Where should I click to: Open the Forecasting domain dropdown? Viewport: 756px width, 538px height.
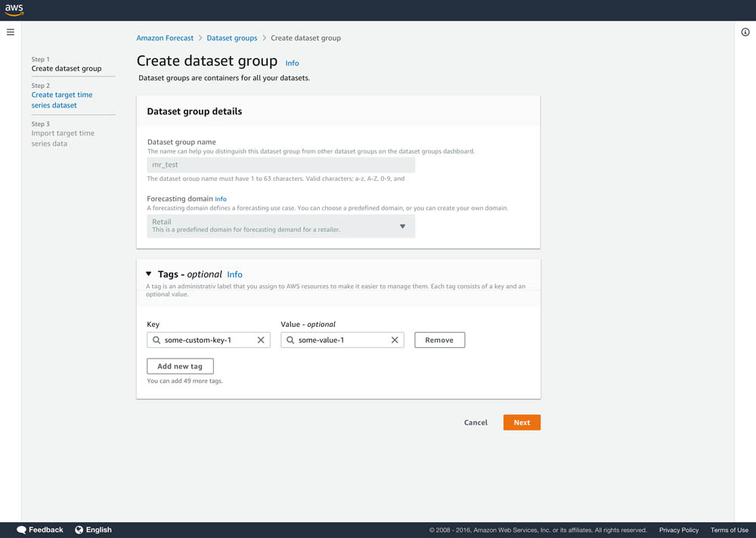click(x=280, y=225)
